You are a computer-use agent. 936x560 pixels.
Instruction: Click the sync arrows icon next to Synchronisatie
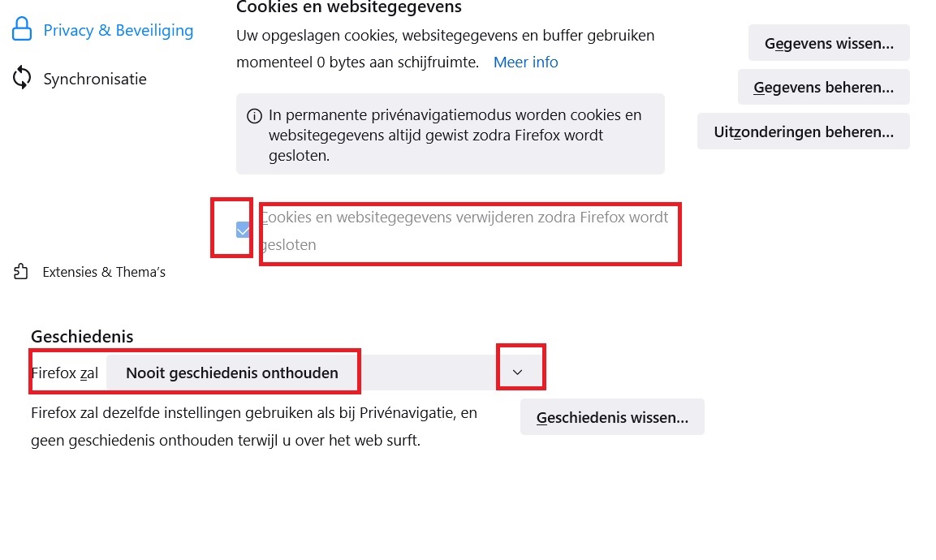(x=22, y=78)
